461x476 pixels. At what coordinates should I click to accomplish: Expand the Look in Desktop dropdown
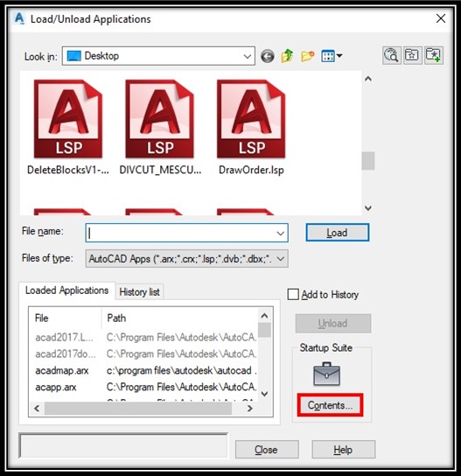(248, 56)
